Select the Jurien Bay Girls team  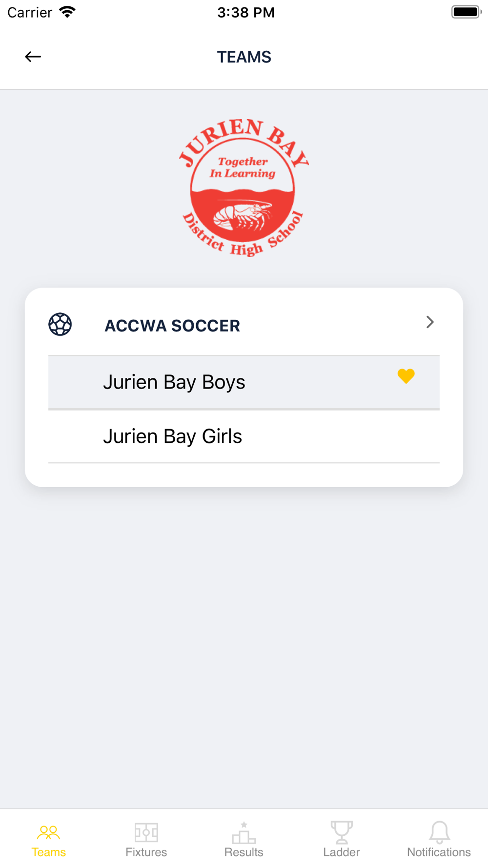[244, 436]
